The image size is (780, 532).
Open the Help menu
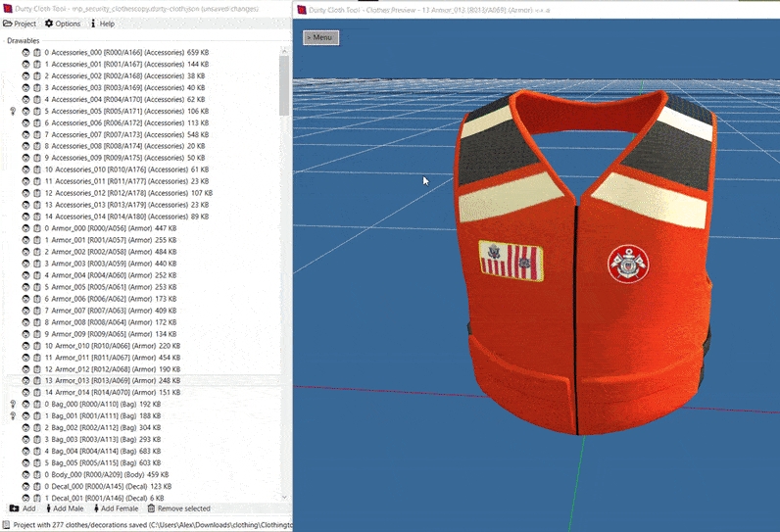pyautogui.click(x=103, y=24)
